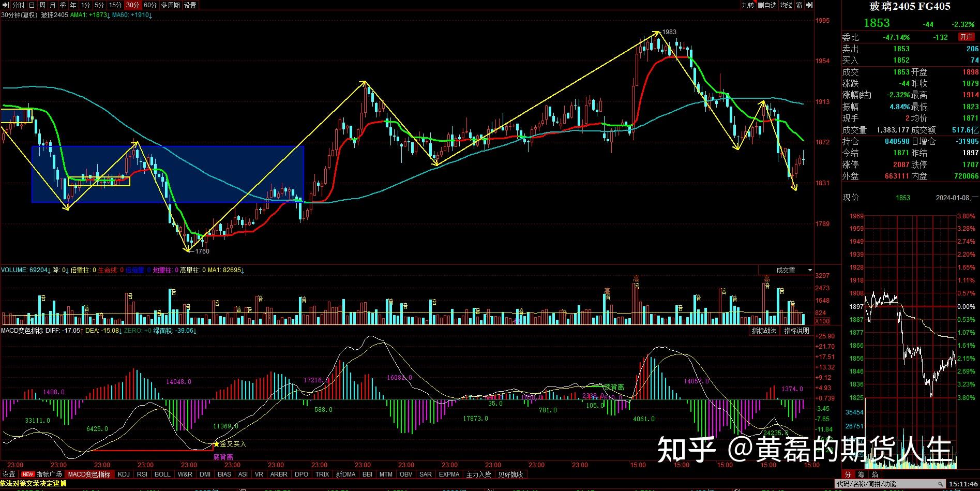The width and height of the screenshot is (980, 491).
Task: Click the 底背离 label on the MACD chart
Action: tap(223, 457)
